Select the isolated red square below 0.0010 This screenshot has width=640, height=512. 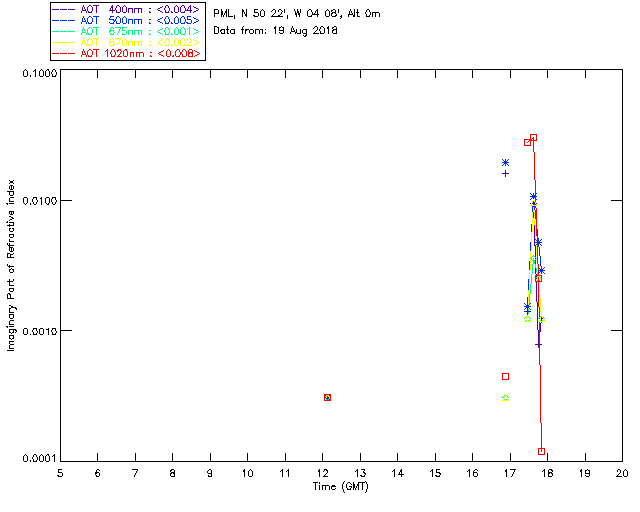click(506, 376)
